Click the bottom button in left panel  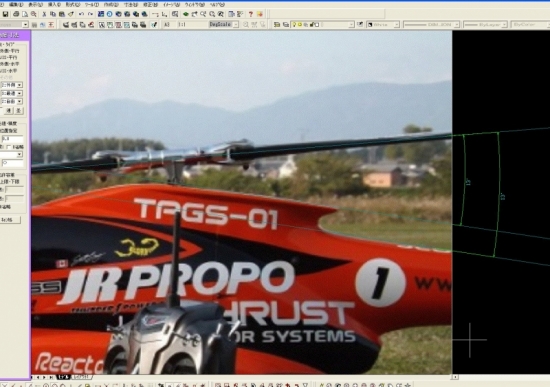pyautogui.click(x=11, y=220)
